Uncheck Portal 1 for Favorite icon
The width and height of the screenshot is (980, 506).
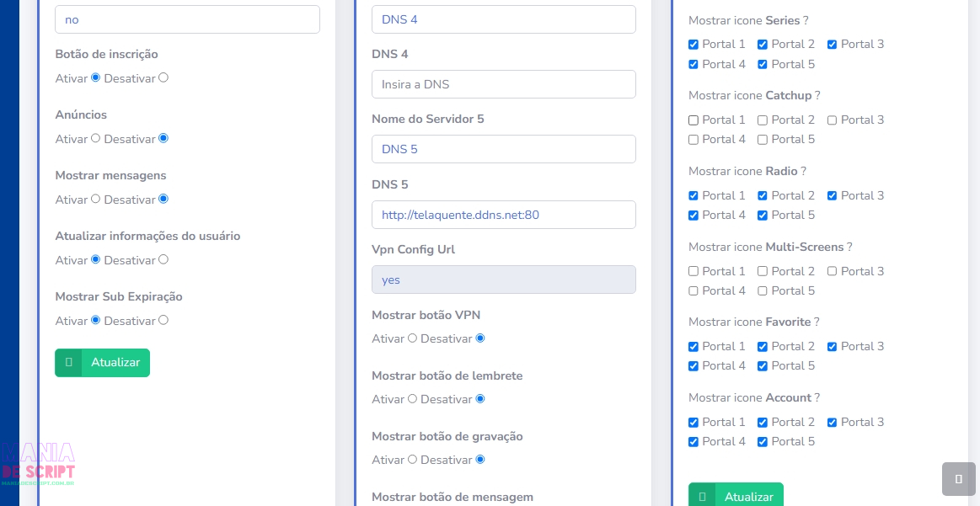click(x=693, y=347)
